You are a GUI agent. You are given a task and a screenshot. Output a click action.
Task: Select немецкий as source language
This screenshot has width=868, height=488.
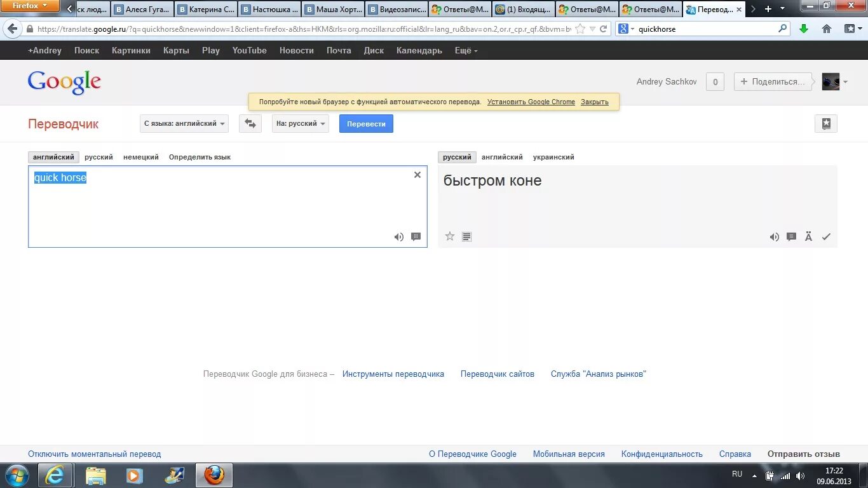[x=141, y=157]
